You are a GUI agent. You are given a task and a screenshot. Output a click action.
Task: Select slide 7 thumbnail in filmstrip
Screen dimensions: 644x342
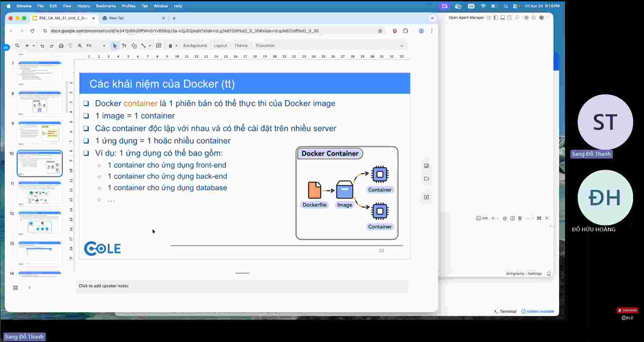[x=40, y=73]
